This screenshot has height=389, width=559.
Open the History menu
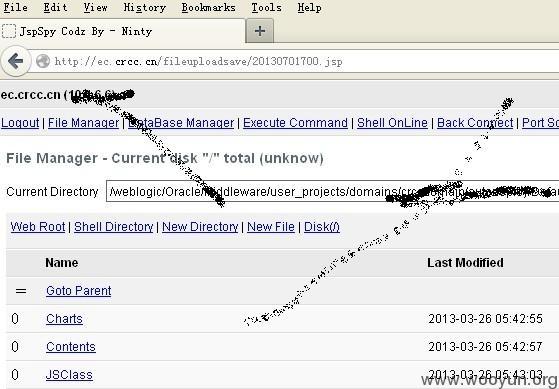click(144, 7)
